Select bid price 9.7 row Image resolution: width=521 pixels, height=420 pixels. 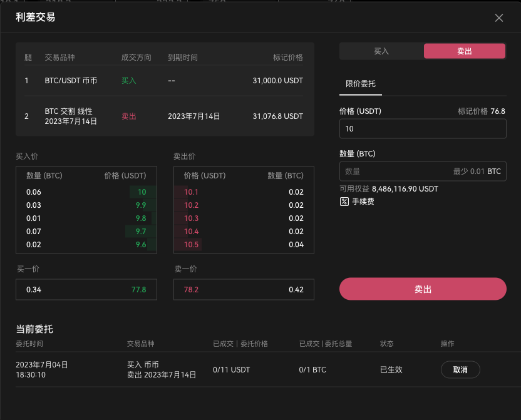pyautogui.click(x=141, y=232)
